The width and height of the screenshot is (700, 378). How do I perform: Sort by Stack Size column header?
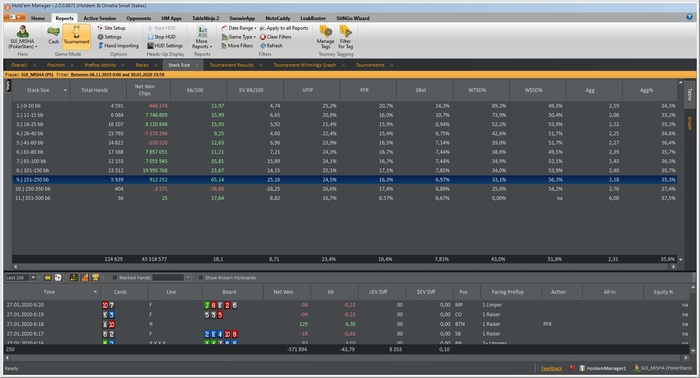41,90
